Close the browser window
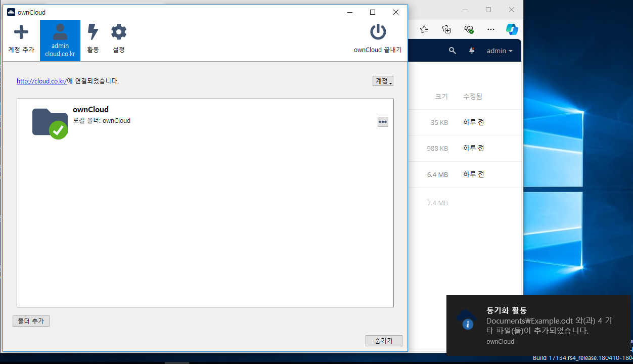Viewport: 633px width, 364px height. tap(512, 10)
